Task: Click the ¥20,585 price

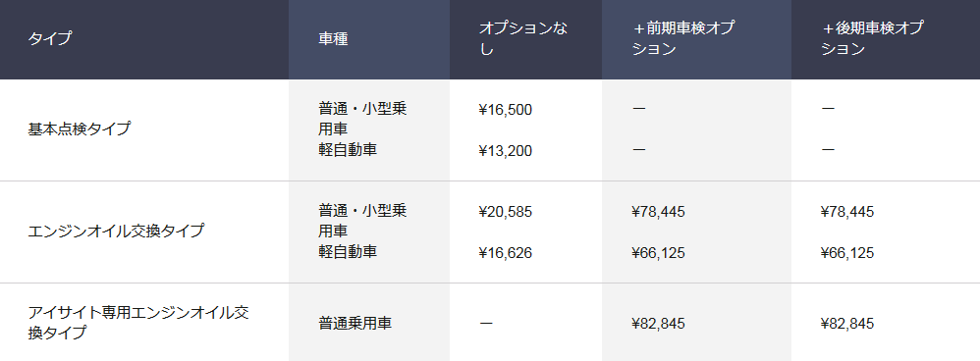Action: (506, 212)
